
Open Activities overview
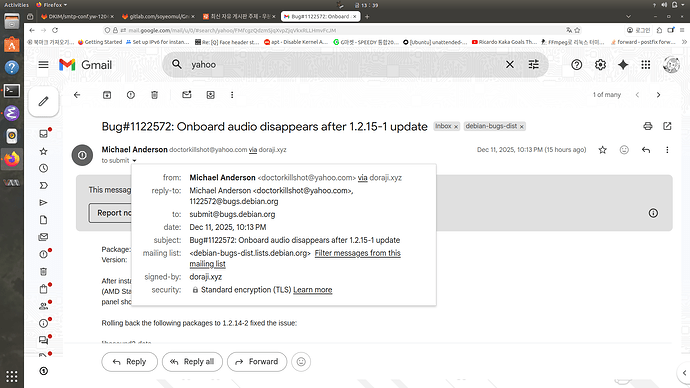pyautogui.click(x=16, y=5)
